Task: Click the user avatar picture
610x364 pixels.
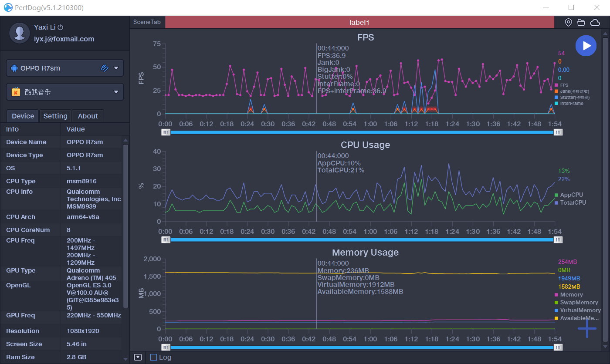Action: [x=20, y=33]
